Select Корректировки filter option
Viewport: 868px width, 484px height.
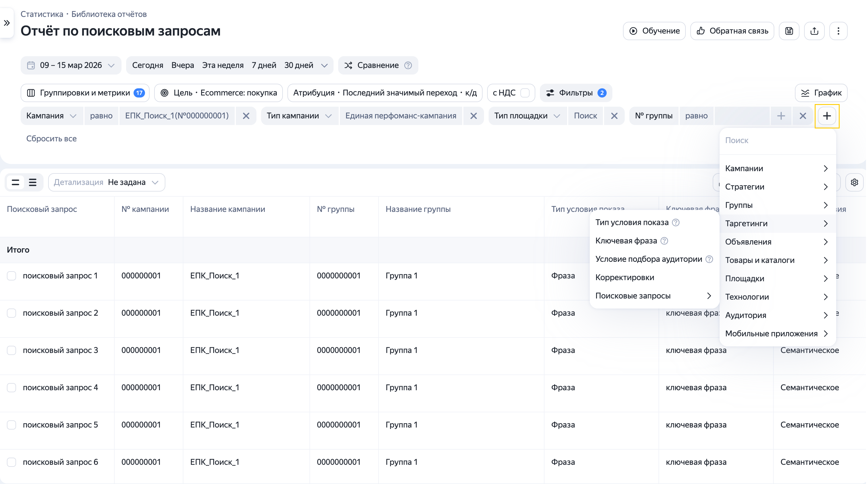tap(654, 277)
